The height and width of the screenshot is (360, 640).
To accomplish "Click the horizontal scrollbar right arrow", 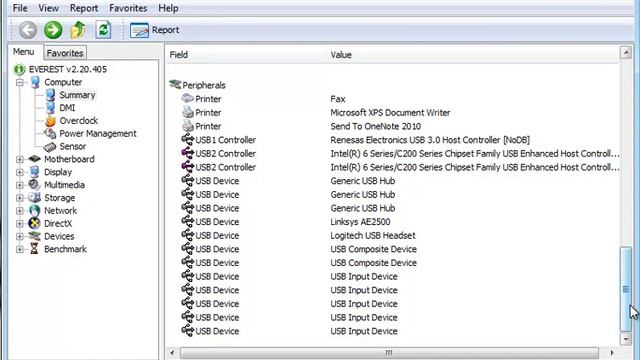I will pos(611,353).
